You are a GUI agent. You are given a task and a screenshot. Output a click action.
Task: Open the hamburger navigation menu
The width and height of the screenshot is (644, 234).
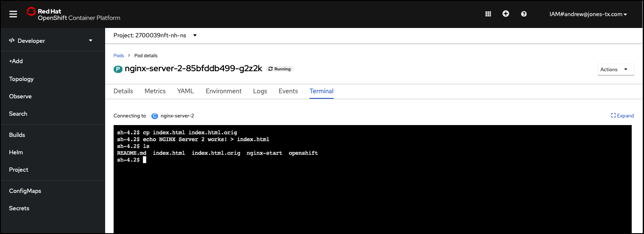[x=13, y=14]
